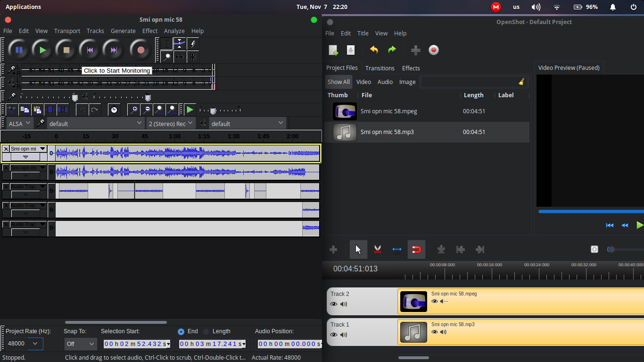644x362 pixels.
Task: Click the Zoom Out magnifier in Audacity
Action: pyautogui.click(x=147, y=110)
